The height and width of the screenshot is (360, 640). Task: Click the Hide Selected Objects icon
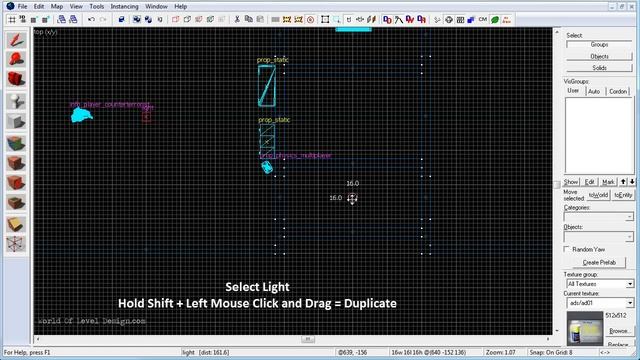176,19
